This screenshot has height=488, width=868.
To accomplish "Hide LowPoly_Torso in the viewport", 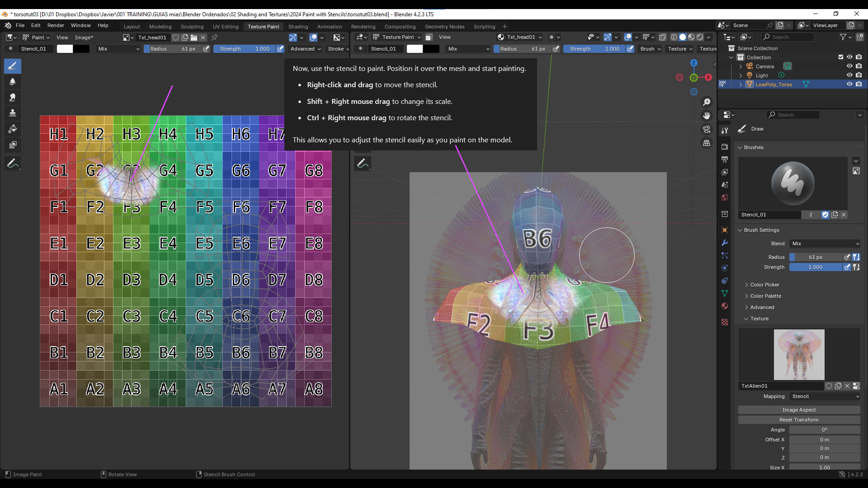I will (849, 84).
